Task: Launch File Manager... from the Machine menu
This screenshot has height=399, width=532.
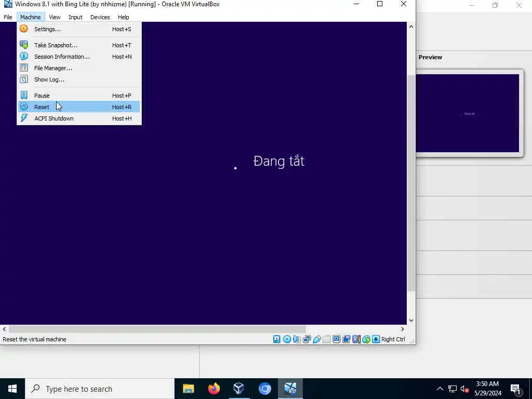Action: click(x=79, y=68)
